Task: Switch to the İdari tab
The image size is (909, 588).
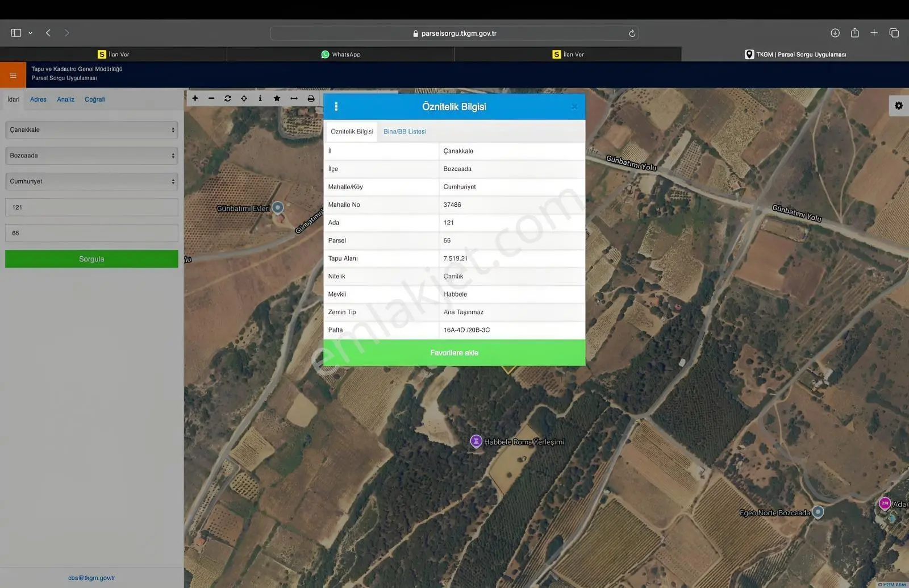Action: pos(14,99)
